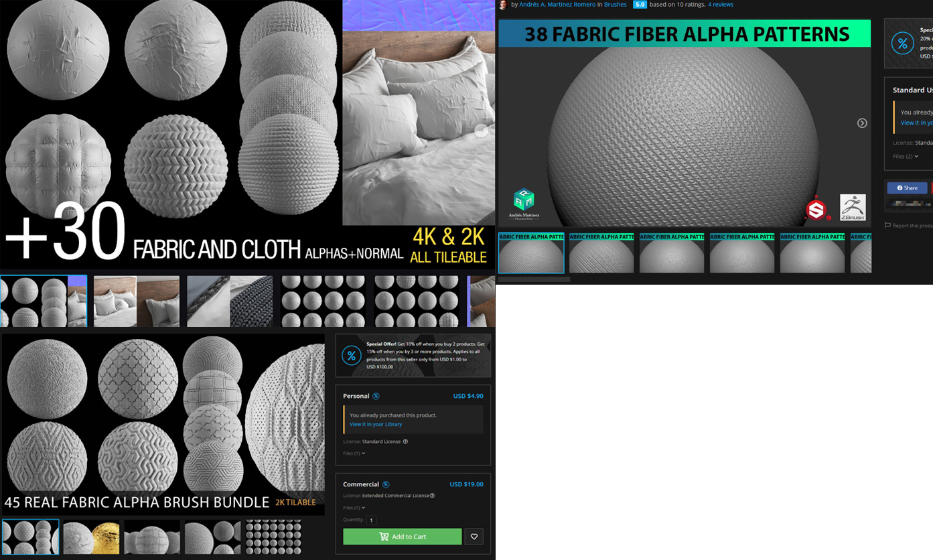Click the Special Offer percent icon with offer text
This screenshot has height=560, width=933.
(352, 356)
